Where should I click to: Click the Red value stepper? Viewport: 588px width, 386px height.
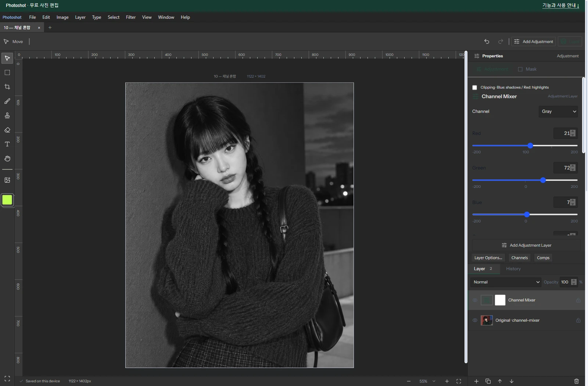pos(573,133)
